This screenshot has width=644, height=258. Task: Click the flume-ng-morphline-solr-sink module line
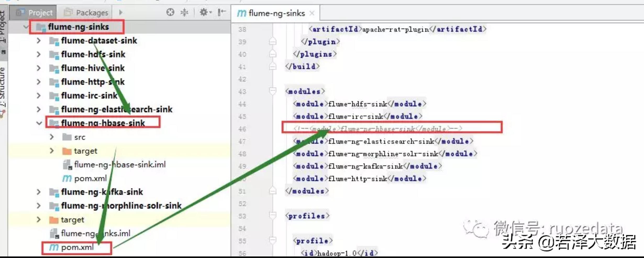coord(385,154)
